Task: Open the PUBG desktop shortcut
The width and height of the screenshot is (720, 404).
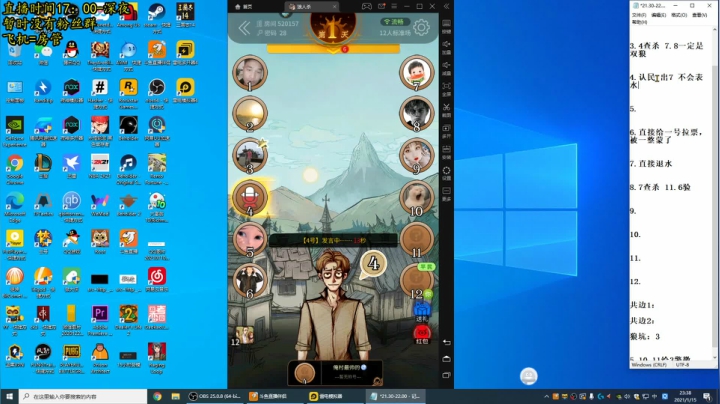Action: pyautogui.click(x=71, y=358)
